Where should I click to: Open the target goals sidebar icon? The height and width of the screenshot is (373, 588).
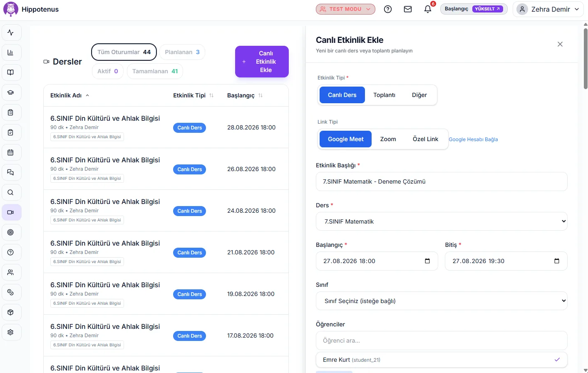pos(11,232)
